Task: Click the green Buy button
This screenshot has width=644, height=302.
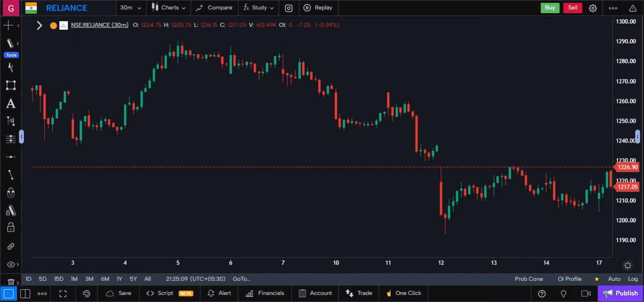Action: pyautogui.click(x=550, y=8)
